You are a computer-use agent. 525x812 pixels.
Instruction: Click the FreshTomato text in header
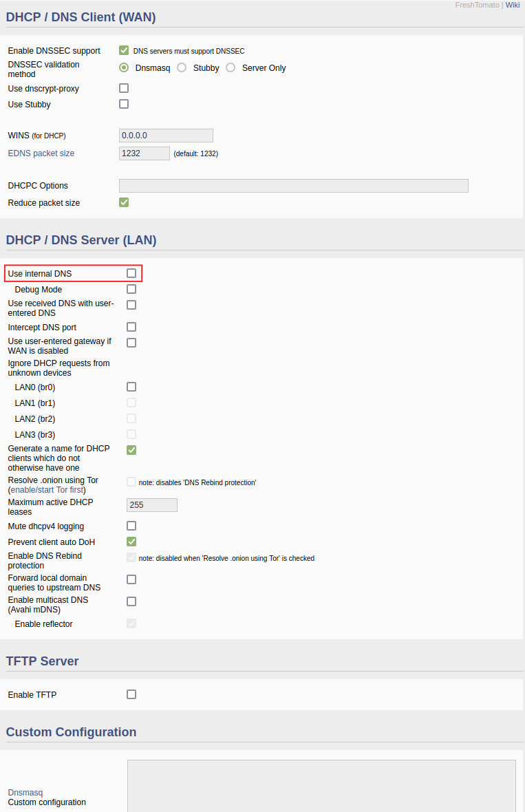click(x=477, y=5)
